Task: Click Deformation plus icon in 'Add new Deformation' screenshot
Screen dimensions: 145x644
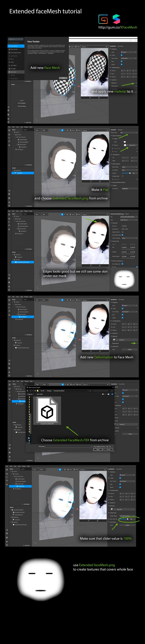Action: [x=137, y=343]
